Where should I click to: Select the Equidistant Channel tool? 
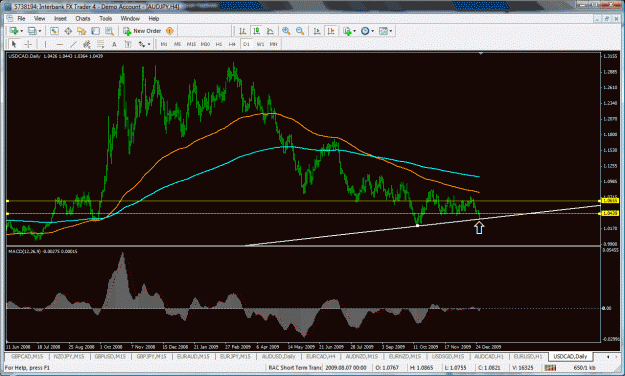(87, 44)
